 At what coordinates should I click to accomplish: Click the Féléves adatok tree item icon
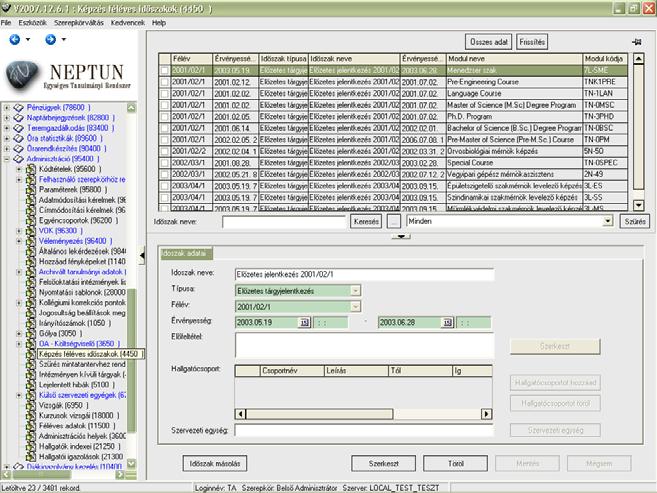point(31,426)
